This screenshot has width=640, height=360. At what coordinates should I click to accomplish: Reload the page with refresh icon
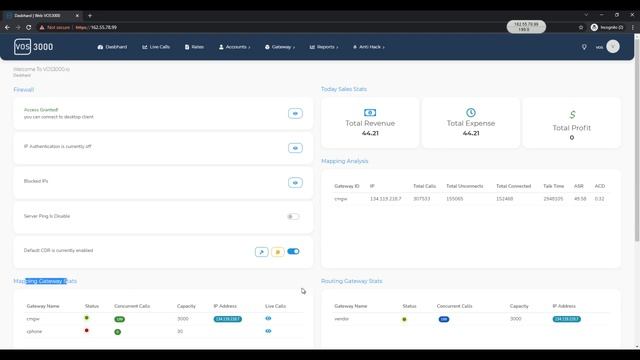29,27
